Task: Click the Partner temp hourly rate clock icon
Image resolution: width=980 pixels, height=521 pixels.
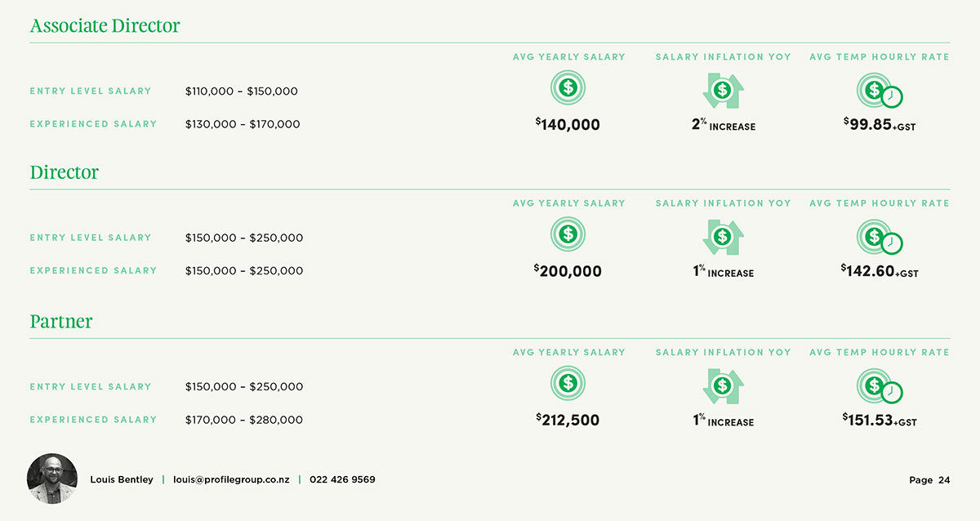Action: [x=880, y=386]
